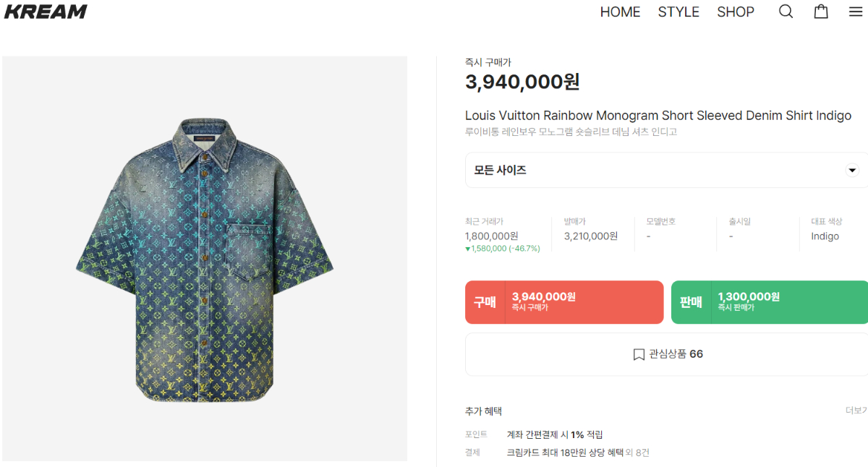Image resolution: width=868 pixels, height=467 pixels.
Task: Click the Louis Vuitton product title
Action: pos(658,116)
